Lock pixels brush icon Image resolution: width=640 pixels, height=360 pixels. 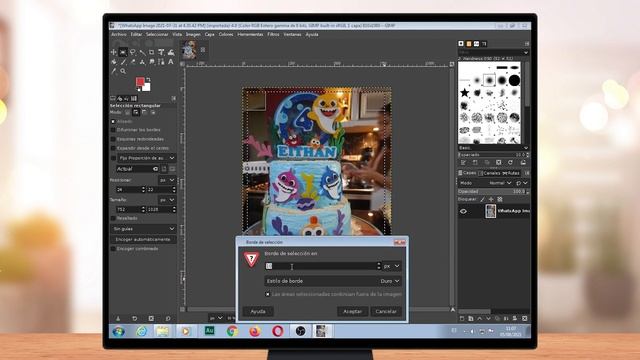tap(482, 199)
